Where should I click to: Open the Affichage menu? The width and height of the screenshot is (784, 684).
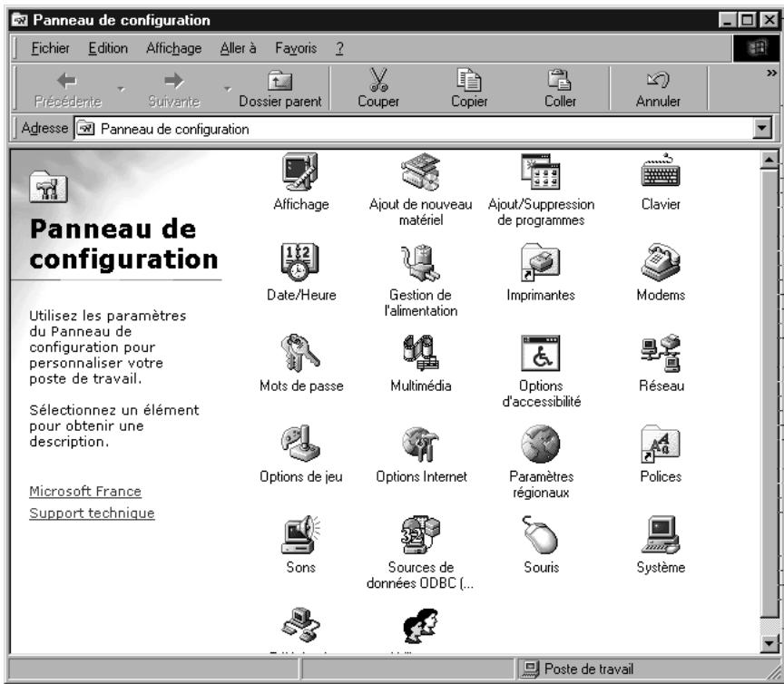click(x=173, y=48)
